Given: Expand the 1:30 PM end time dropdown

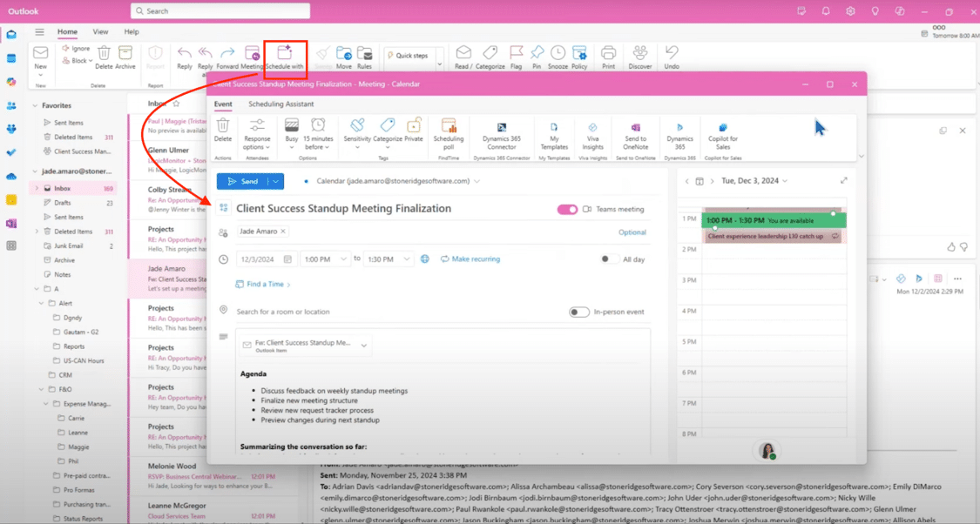Looking at the screenshot, I should 388,259.
